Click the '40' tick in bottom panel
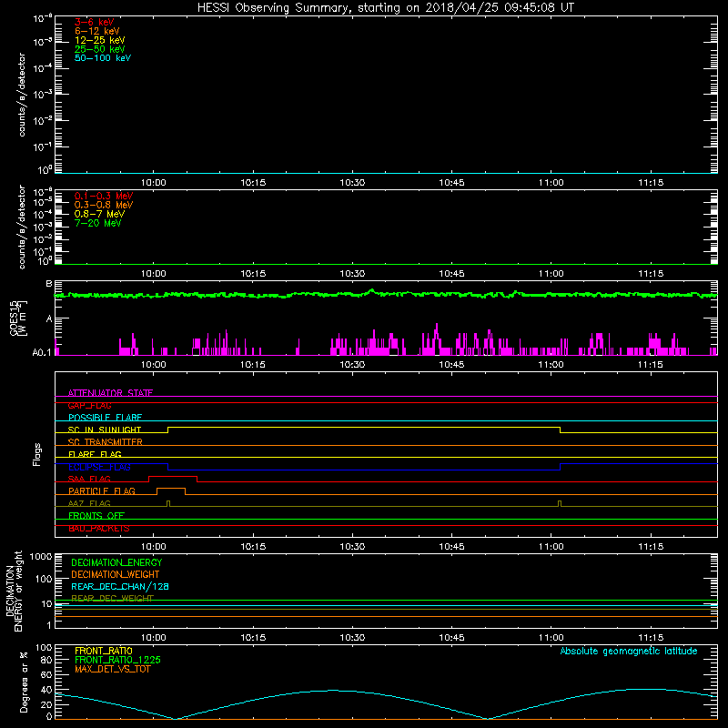728x728 pixels. pos(46,690)
